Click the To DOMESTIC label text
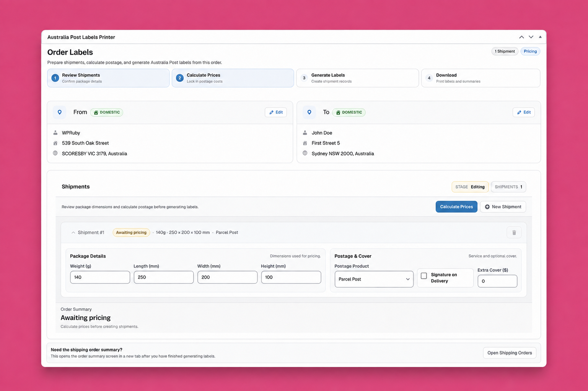588x391 pixels. tap(352, 112)
